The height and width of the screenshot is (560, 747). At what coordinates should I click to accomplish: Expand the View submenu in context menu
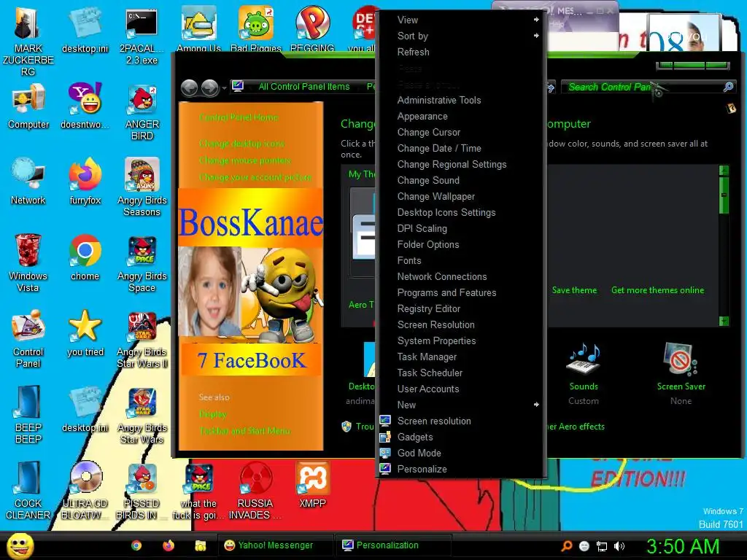click(x=461, y=20)
